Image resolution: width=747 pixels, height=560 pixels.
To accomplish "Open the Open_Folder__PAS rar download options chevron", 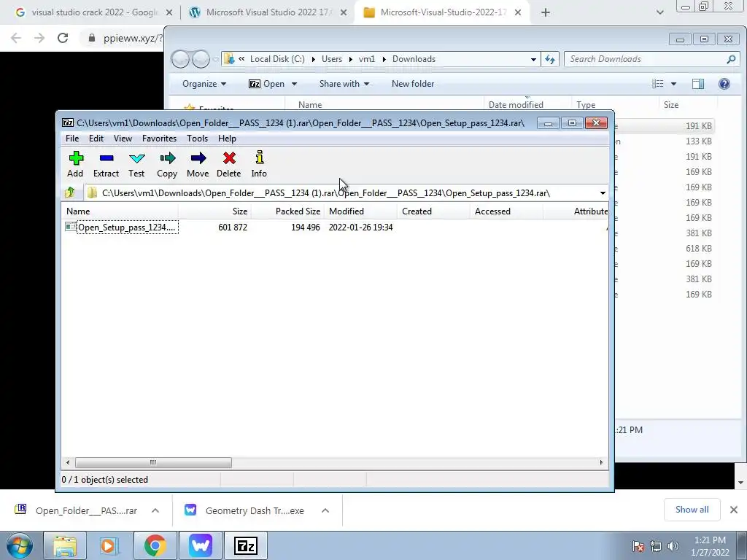I will coord(155,510).
